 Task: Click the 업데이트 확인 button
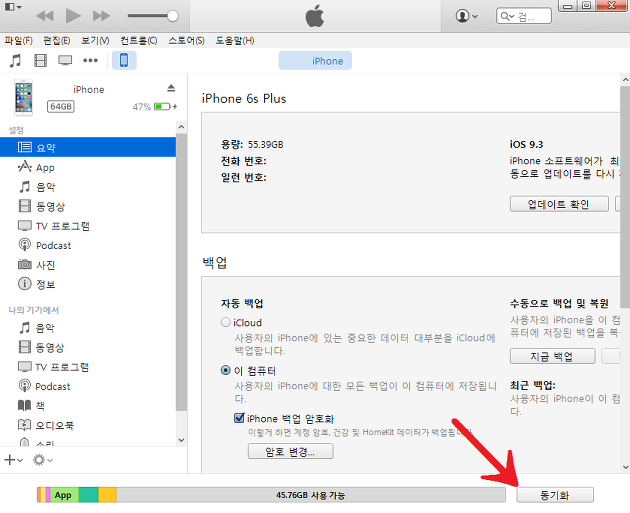click(559, 204)
